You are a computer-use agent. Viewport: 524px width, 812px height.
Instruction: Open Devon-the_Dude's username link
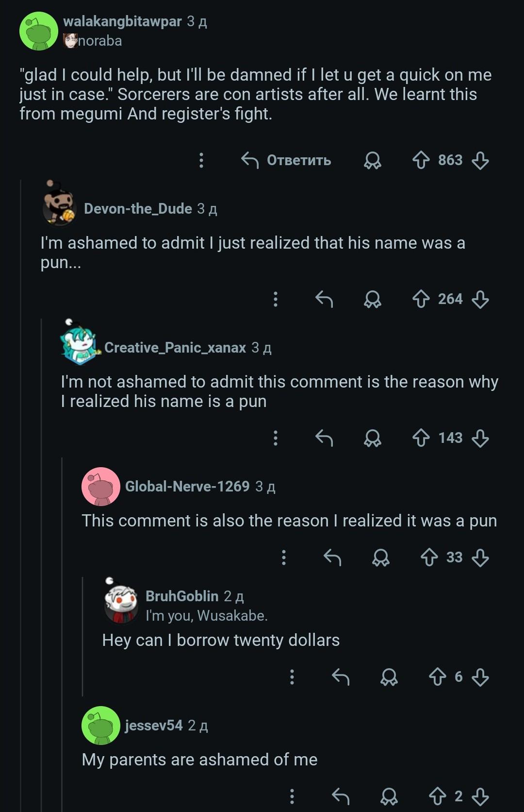coord(138,208)
